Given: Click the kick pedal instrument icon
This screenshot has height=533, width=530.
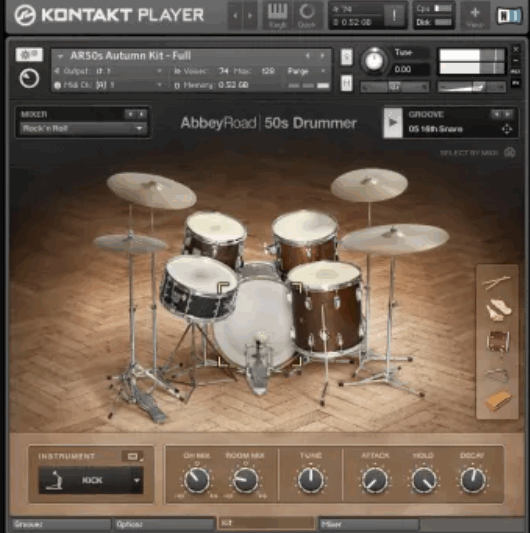Looking at the screenshot, I should (x=54, y=480).
